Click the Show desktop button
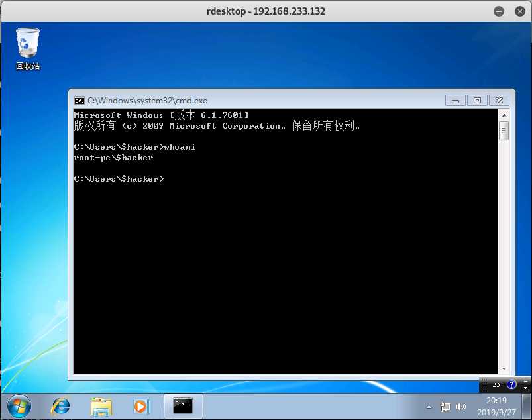Viewport: 532px width, 420px height. click(x=527, y=406)
